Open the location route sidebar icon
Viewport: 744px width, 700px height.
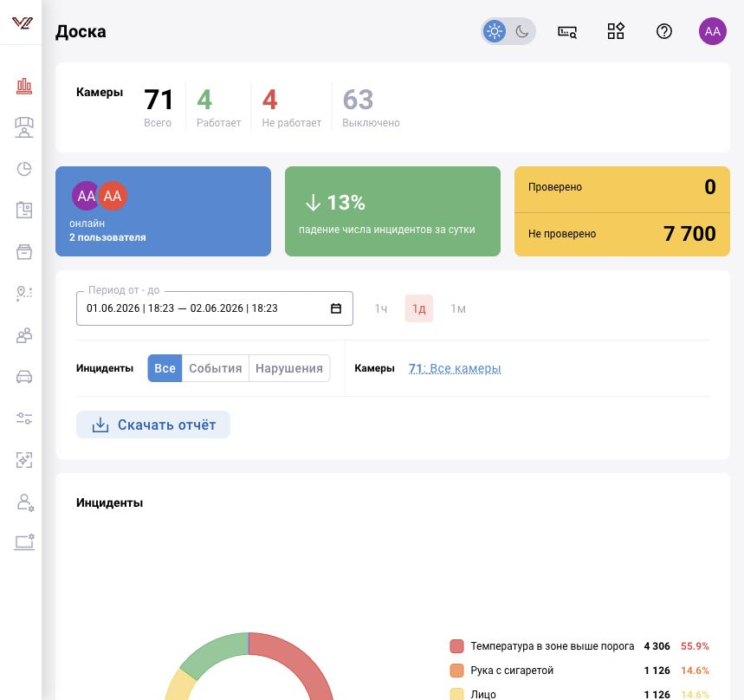(24, 293)
